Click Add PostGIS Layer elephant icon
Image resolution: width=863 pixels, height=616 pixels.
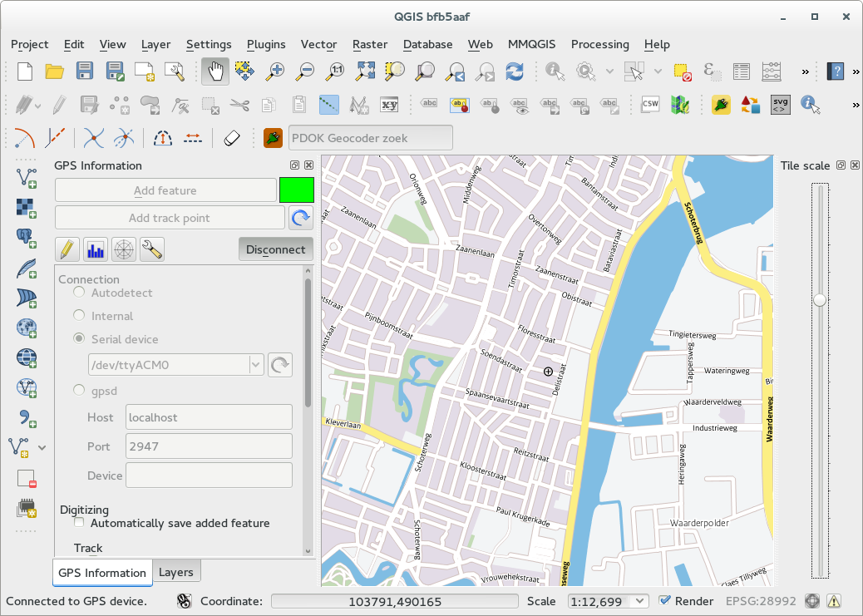(x=27, y=238)
